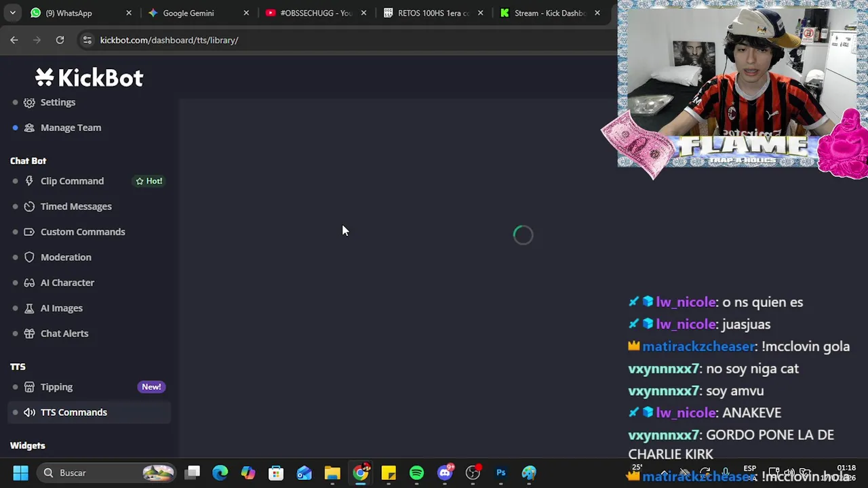Open OBS Studio from taskbar

[x=473, y=473]
